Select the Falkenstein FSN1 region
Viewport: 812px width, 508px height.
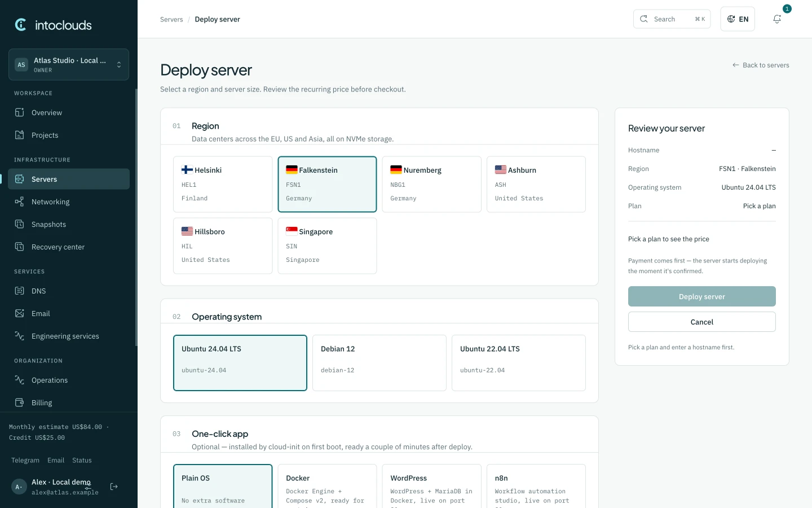pos(327,184)
